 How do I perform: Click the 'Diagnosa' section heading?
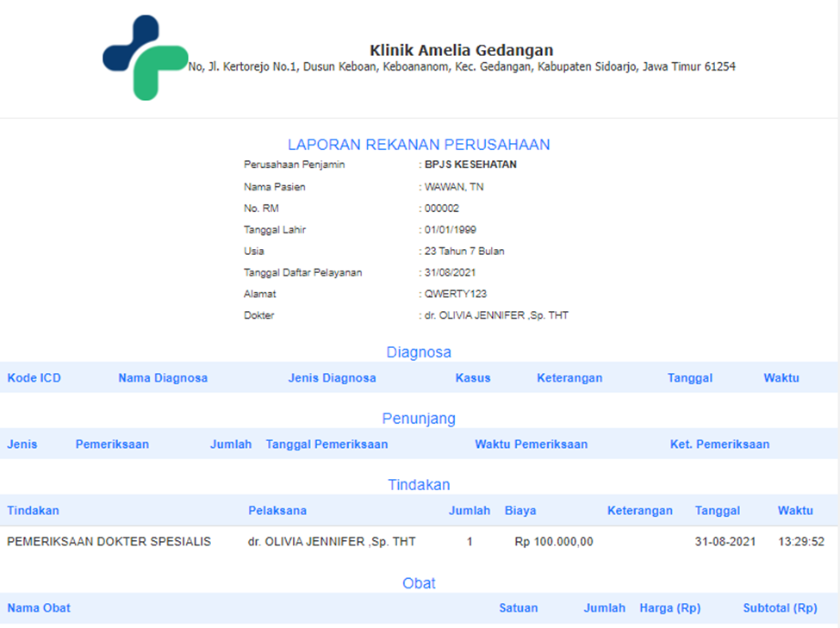419,352
